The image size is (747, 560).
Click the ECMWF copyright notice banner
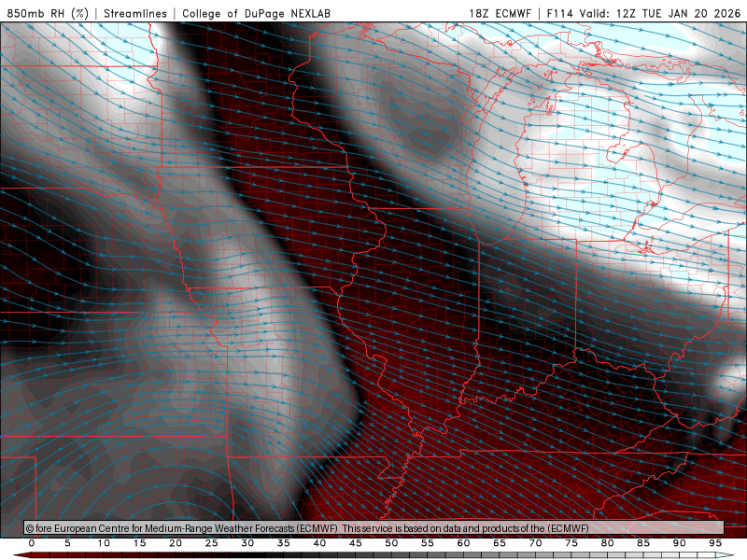374,527
